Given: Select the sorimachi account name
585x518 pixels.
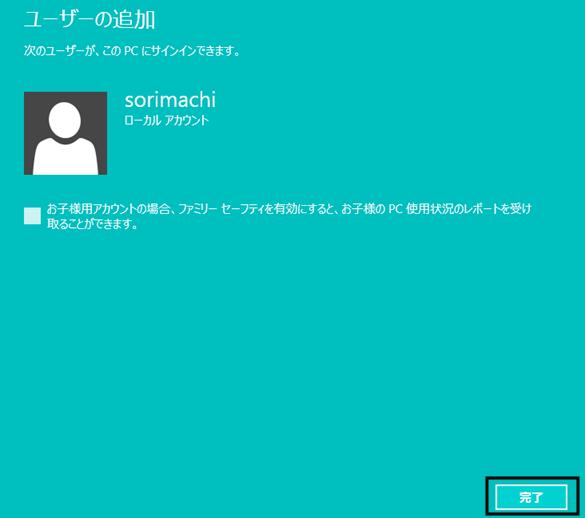Looking at the screenshot, I should pos(170,100).
